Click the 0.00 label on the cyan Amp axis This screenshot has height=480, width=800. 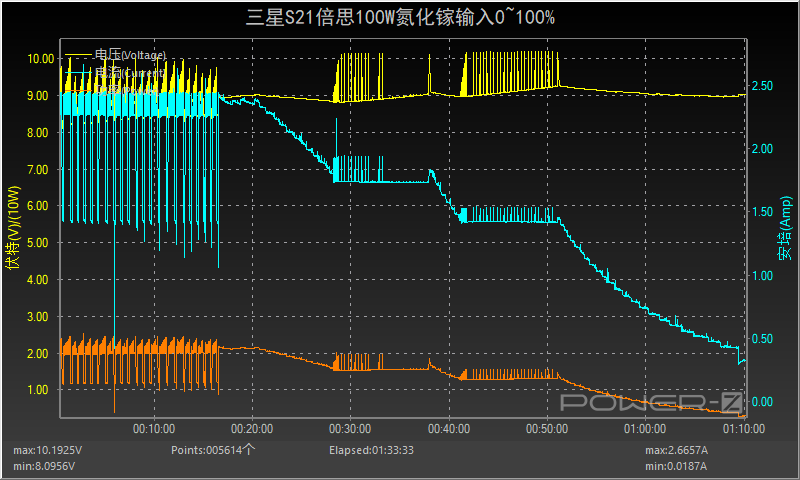click(x=762, y=402)
